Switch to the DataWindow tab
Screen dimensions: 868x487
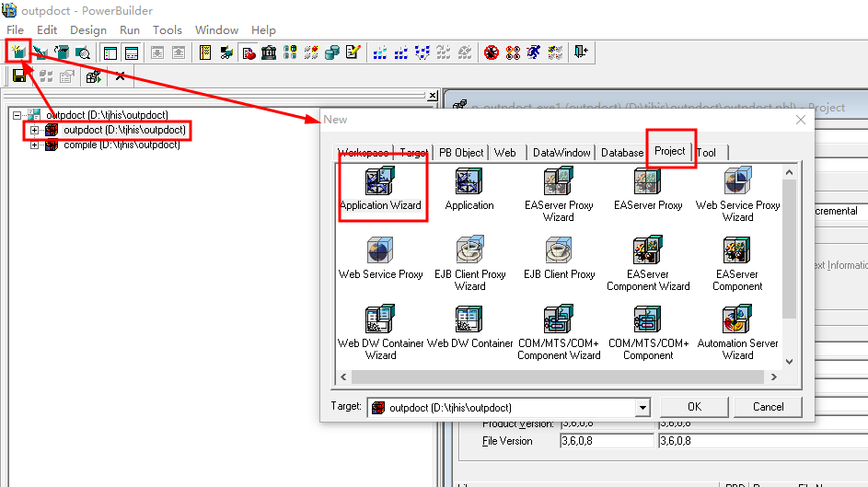pos(561,153)
